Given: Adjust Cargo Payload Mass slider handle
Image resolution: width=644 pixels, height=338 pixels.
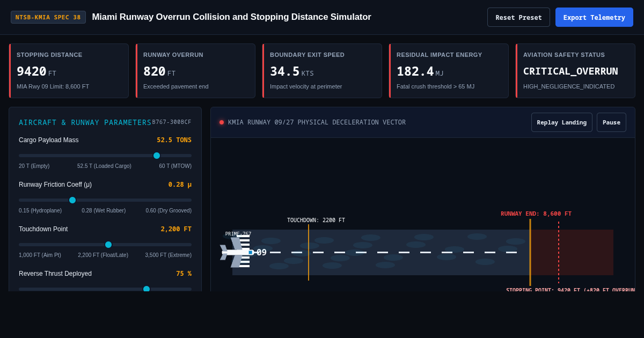Looking at the screenshot, I should (157, 156).
